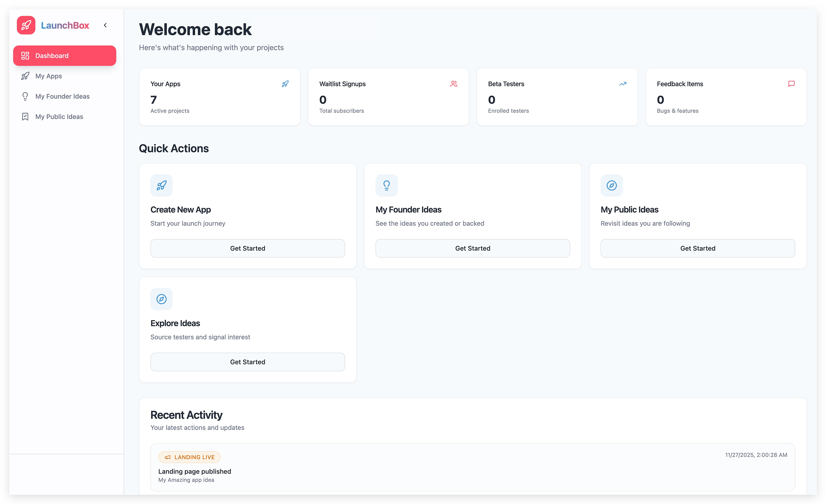The width and height of the screenshot is (826, 504).
Task: Select the Dashboard grid icon
Action: click(x=25, y=55)
